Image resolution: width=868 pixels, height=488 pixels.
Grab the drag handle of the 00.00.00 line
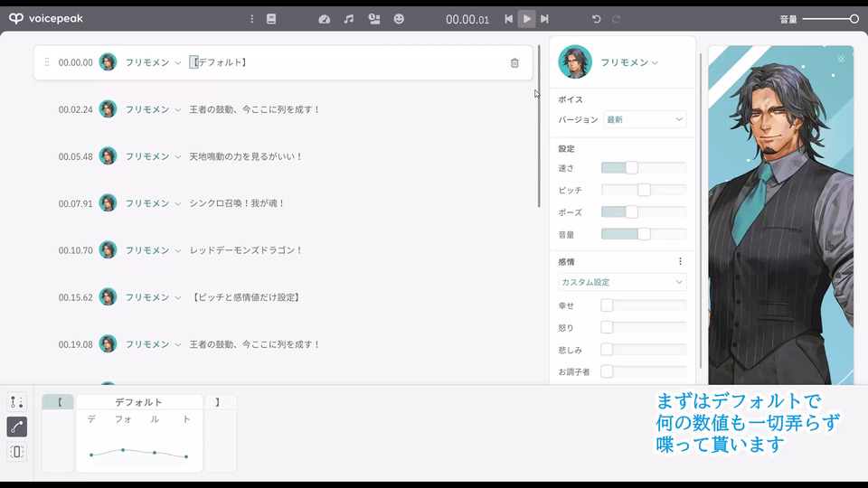(46, 62)
